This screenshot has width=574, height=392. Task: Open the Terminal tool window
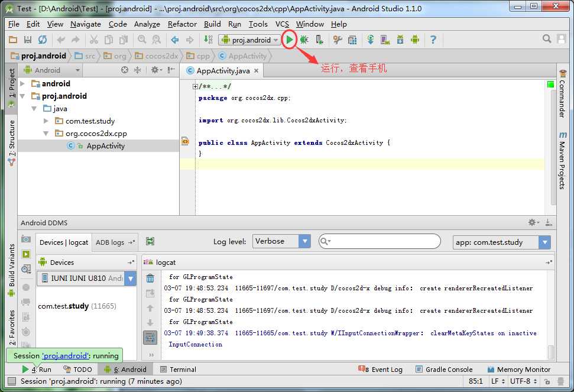(179, 370)
